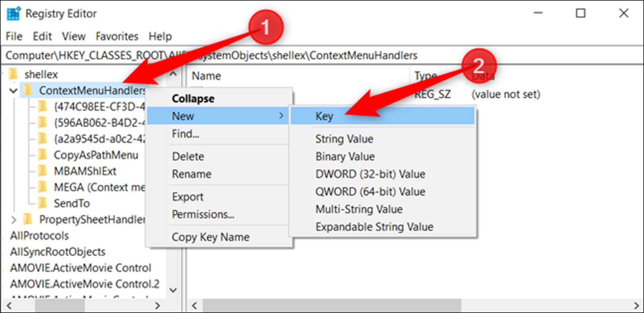
Task: Click the shellex folder icon
Action: [x=13, y=74]
